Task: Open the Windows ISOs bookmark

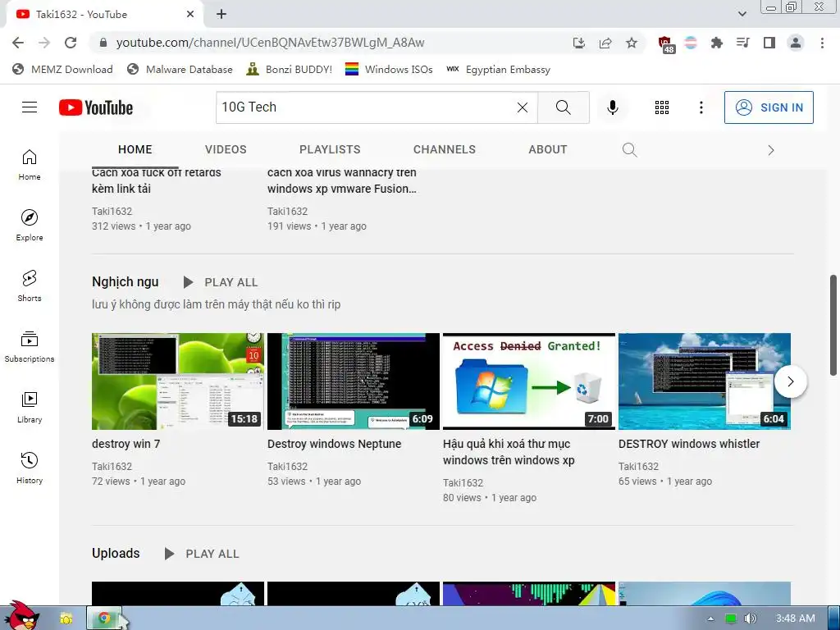Action: click(x=388, y=69)
